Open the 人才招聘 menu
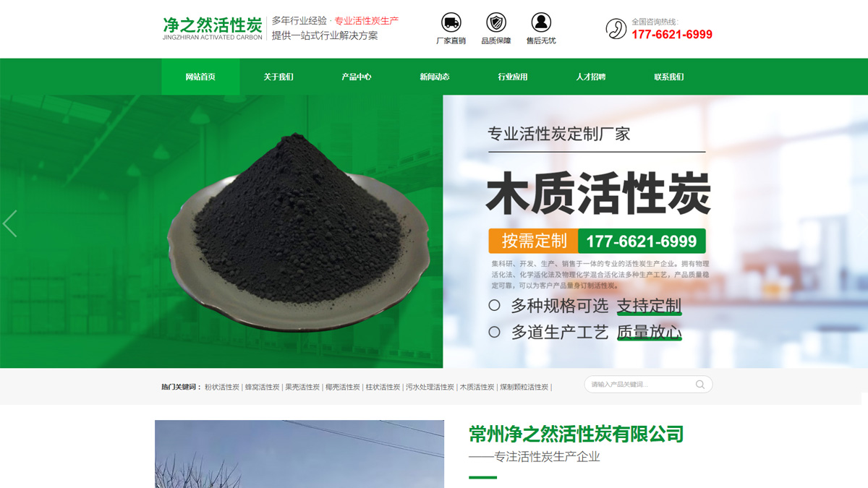 pos(593,76)
